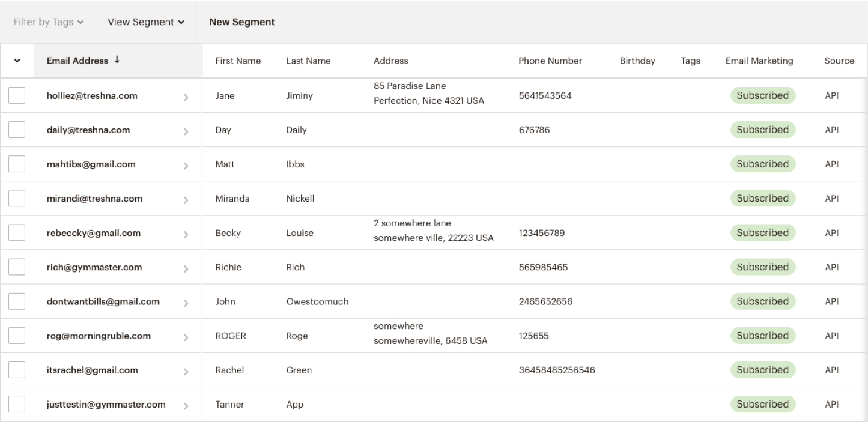Sort by Email Marketing column header

[x=759, y=61]
